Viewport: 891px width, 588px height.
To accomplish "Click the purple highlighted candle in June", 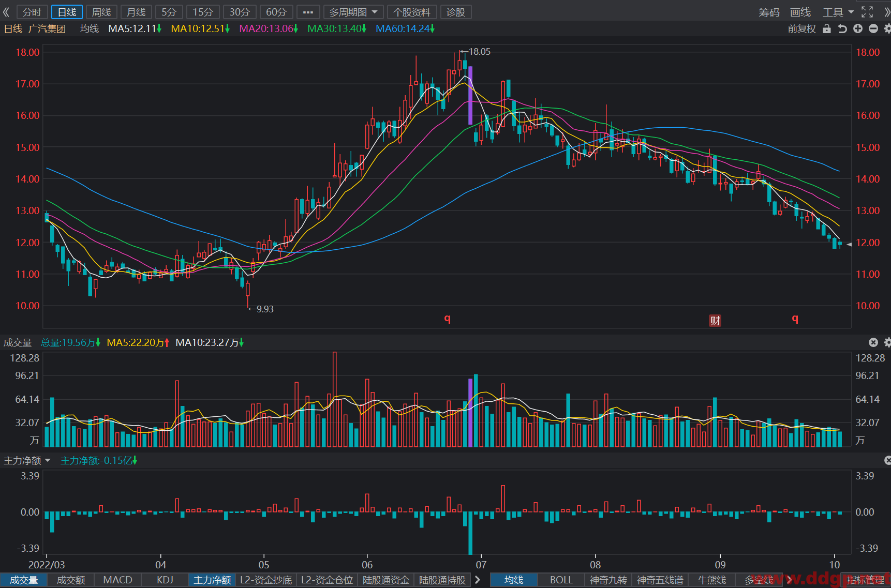I will click(x=470, y=95).
